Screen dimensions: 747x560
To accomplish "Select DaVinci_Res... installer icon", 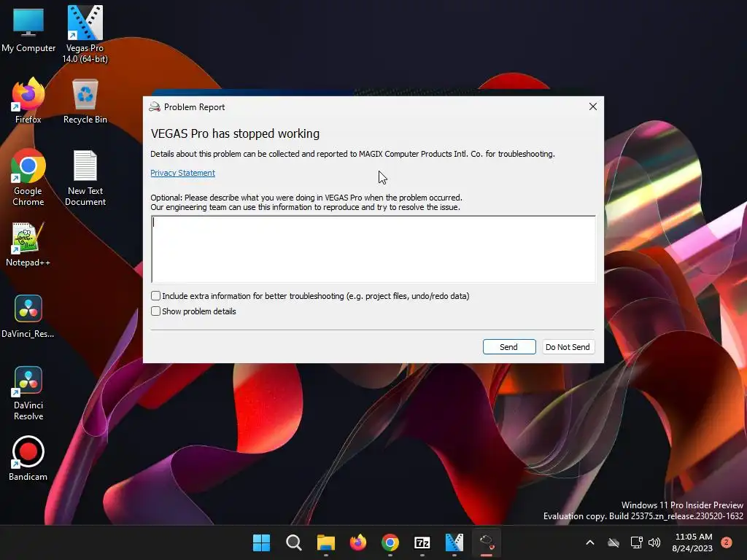I will tap(28, 316).
